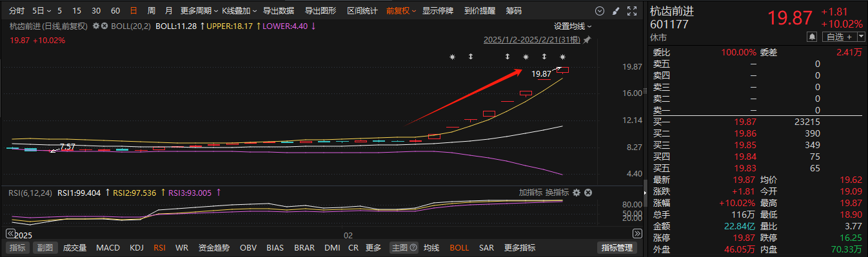Select 成交量 volume indicator
The height and width of the screenshot is (257, 868).
pyautogui.click(x=75, y=247)
